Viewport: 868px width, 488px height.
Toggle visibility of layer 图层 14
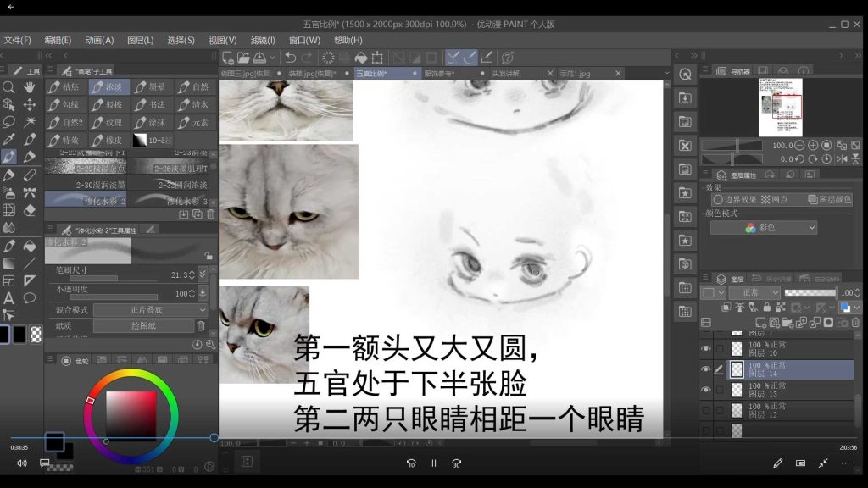(x=706, y=369)
